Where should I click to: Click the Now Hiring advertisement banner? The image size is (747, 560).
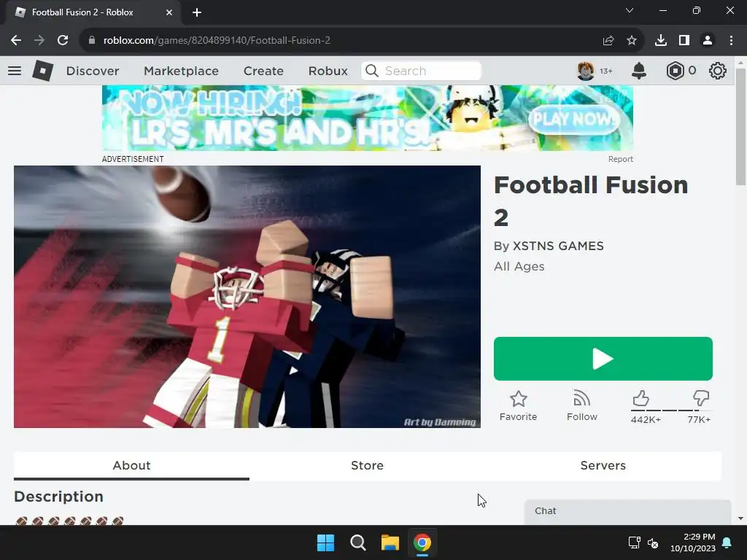[368, 118]
